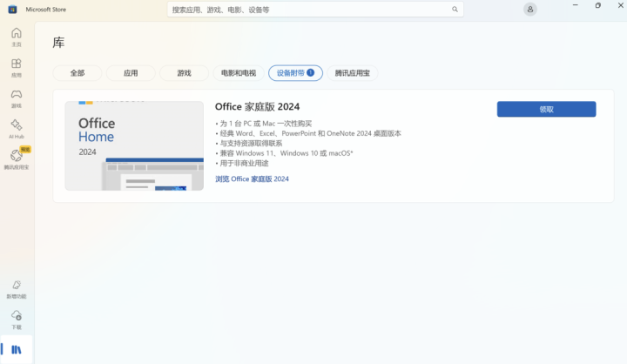Restore down the Microsoft Store window
This screenshot has width=627, height=364.
coord(598,5)
